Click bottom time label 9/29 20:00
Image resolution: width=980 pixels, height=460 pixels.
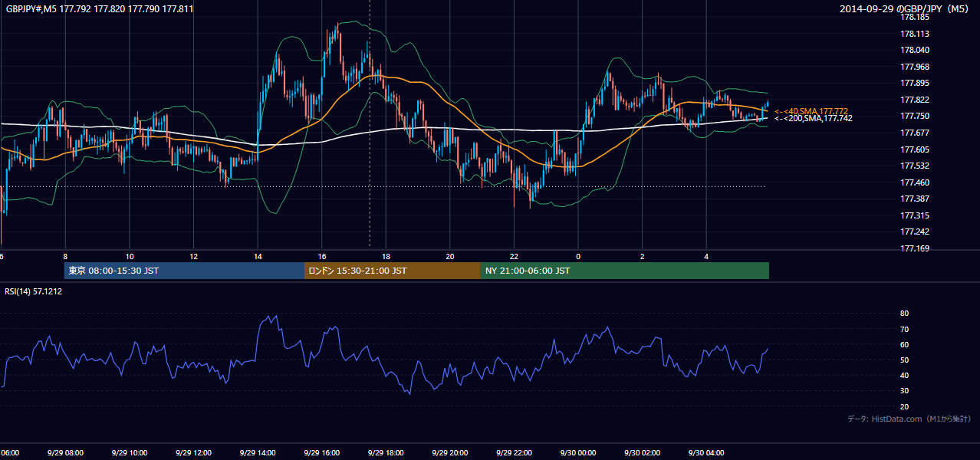[450, 453]
